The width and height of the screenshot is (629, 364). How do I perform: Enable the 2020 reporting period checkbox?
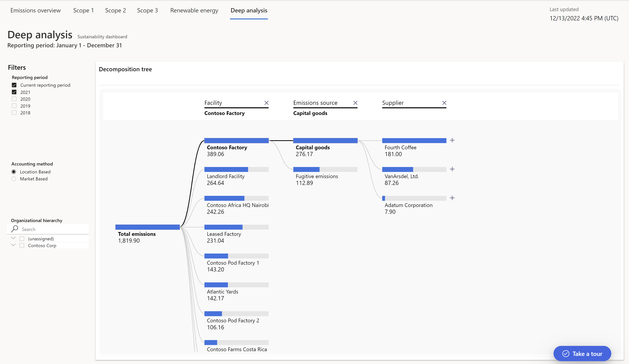(x=14, y=99)
